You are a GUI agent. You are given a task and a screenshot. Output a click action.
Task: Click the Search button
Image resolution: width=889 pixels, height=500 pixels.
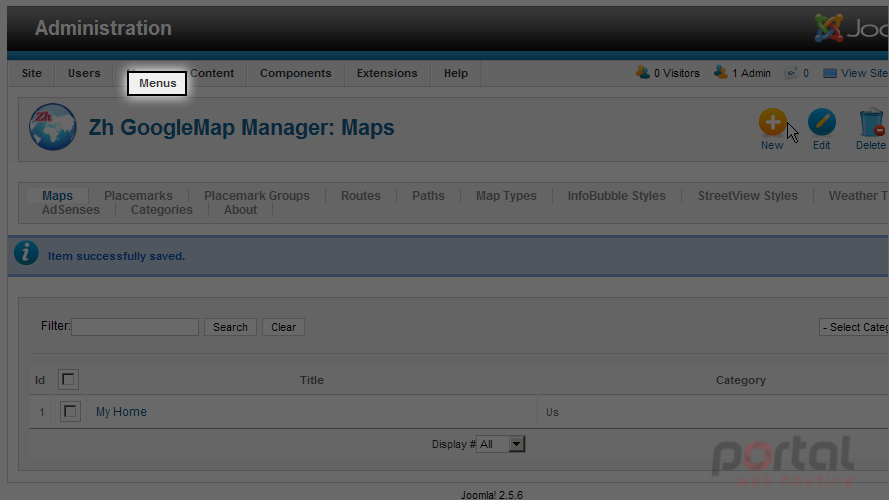coord(230,327)
